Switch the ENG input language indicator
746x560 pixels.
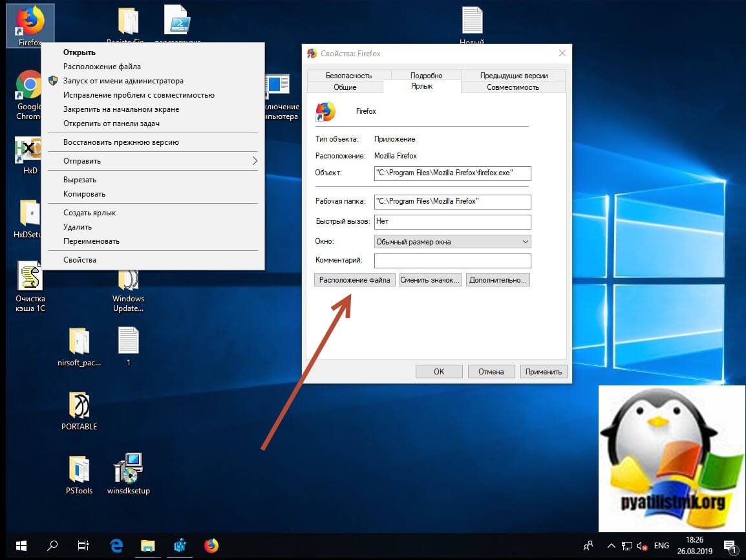click(661, 546)
